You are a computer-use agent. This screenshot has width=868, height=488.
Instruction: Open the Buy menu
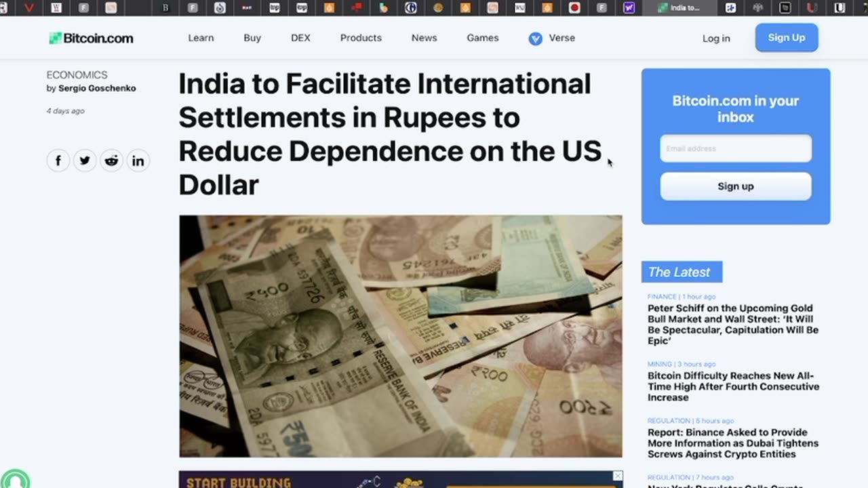tap(252, 38)
